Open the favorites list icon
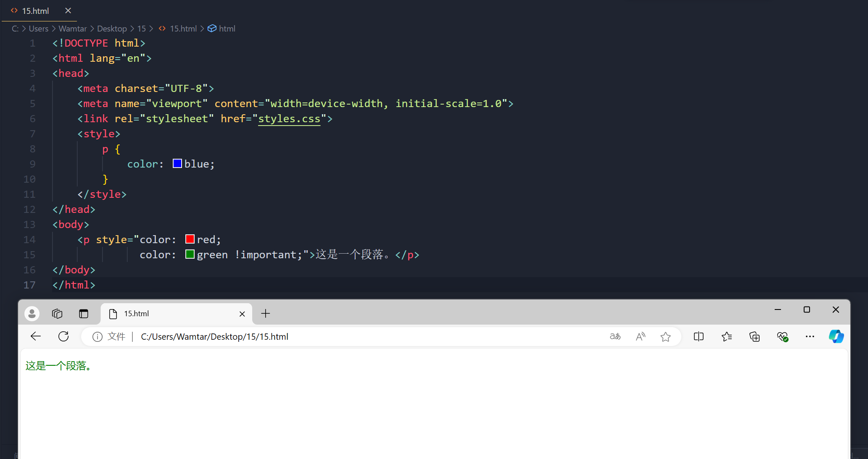Viewport: 868px width, 459px height. tap(726, 336)
